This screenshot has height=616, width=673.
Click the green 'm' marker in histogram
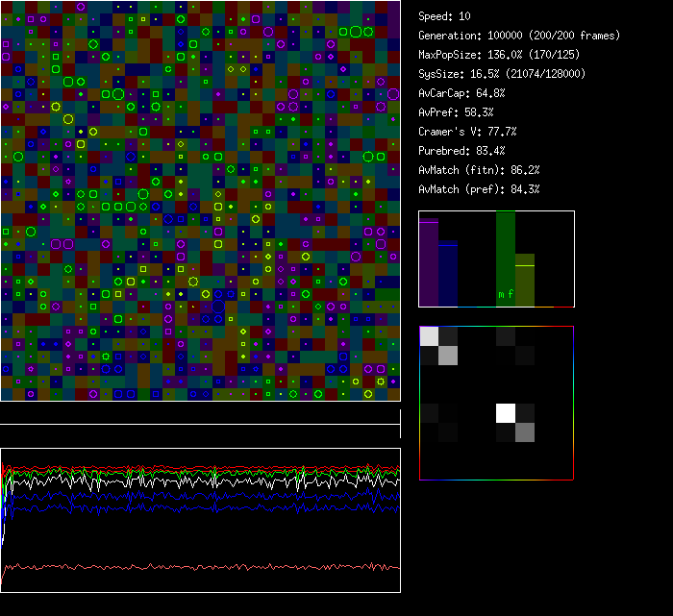[x=500, y=294]
